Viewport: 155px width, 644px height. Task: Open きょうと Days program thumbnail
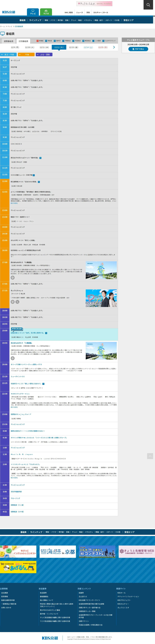pos(101,298)
